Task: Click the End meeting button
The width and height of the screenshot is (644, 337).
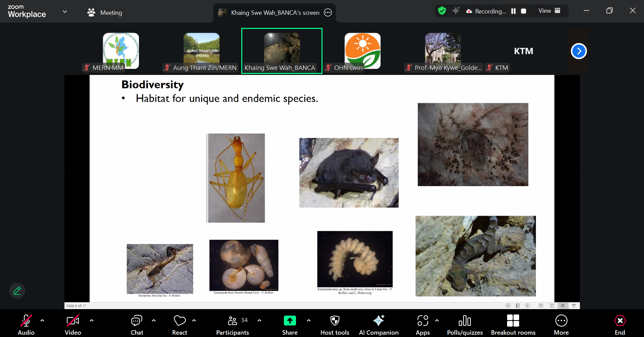Action: click(620, 324)
